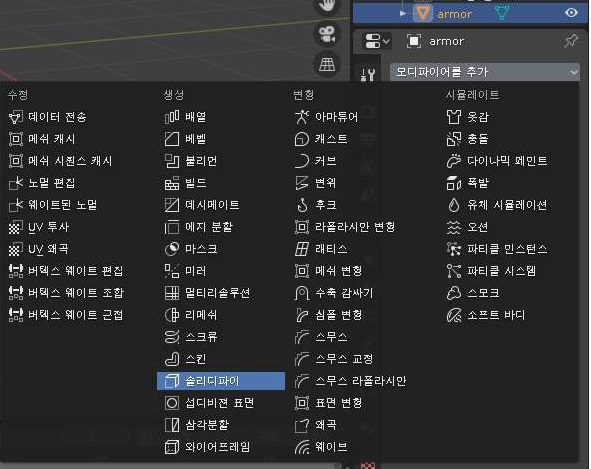The image size is (591, 469).
Task: Open the properties editor type dropdown
Action: 377,41
